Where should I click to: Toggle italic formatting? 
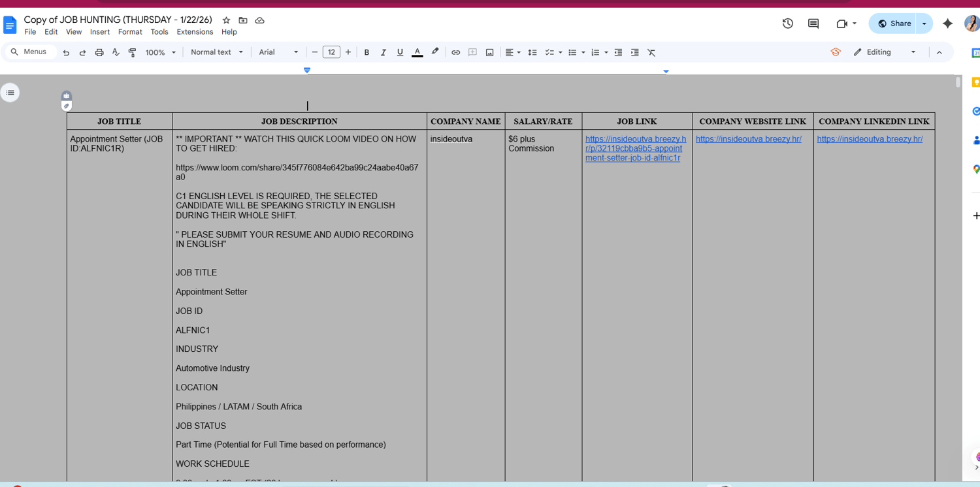[384, 52]
